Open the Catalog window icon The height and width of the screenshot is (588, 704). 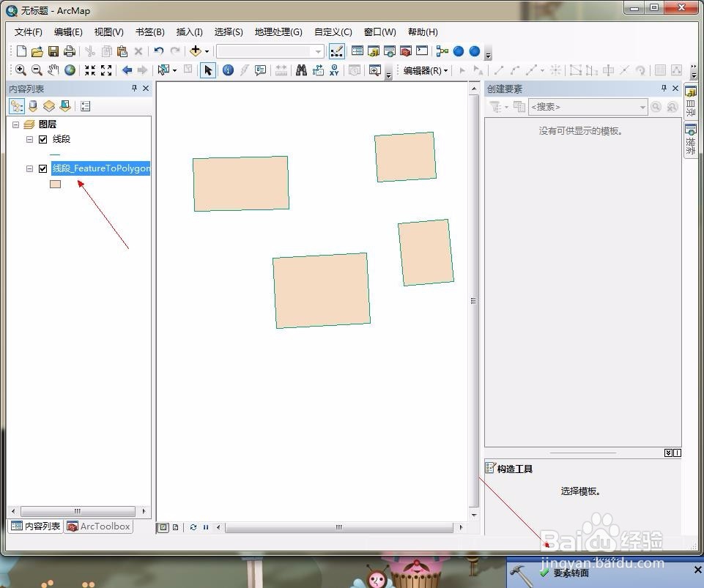[x=374, y=51]
